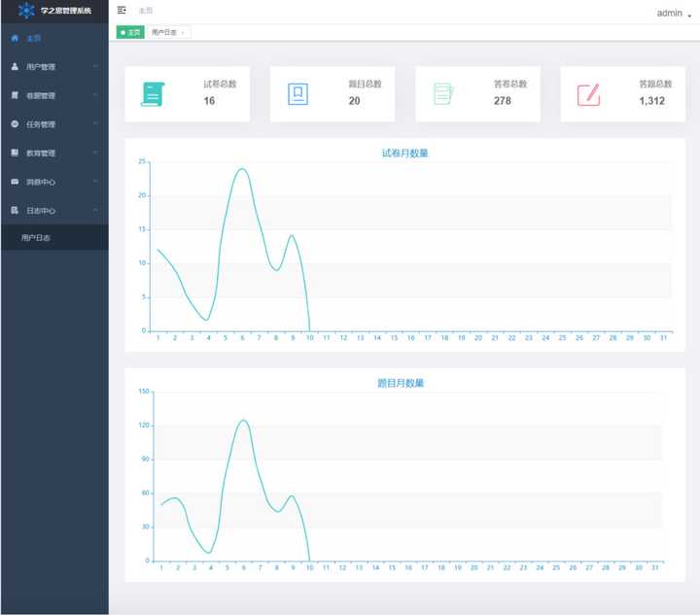Click the 用户管理 person icon
The height and width of the screenshot is (615, 700).
click(15, 66)
